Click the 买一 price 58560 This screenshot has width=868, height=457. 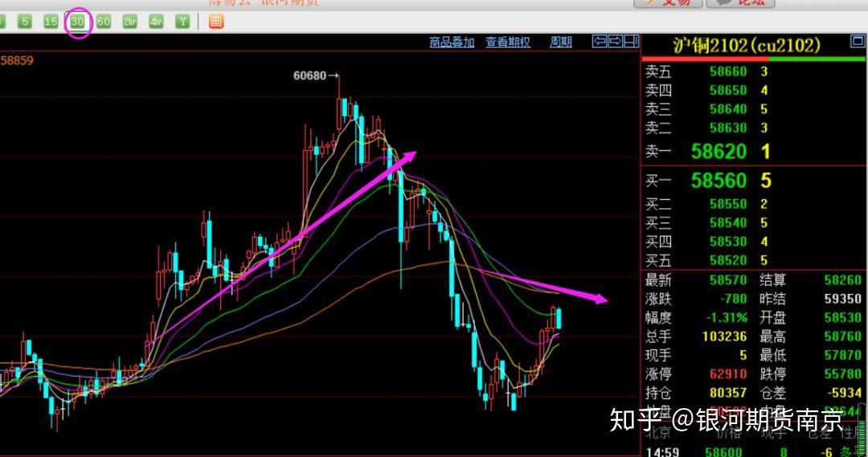[719, 181]
